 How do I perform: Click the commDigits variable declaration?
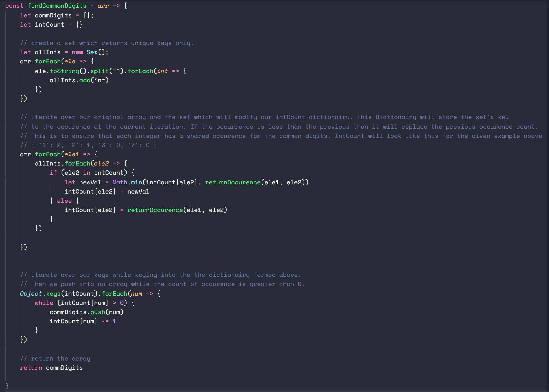[57, 15]
